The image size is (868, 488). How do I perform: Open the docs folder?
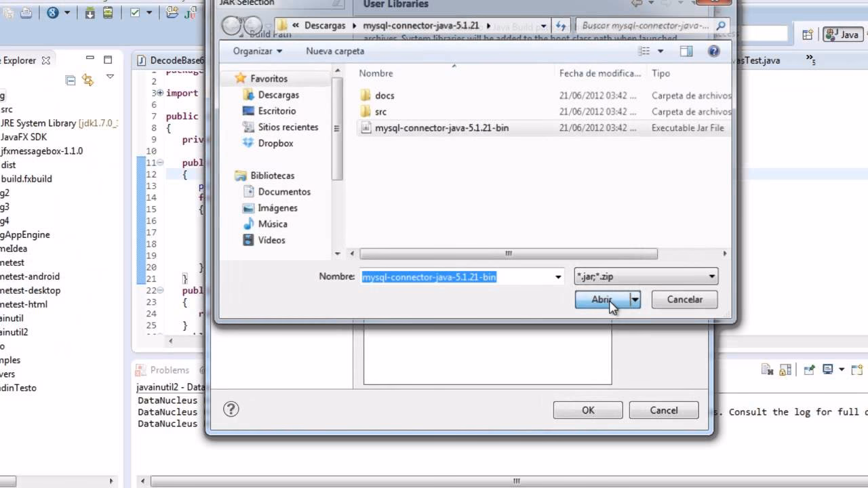pos(384,96)
